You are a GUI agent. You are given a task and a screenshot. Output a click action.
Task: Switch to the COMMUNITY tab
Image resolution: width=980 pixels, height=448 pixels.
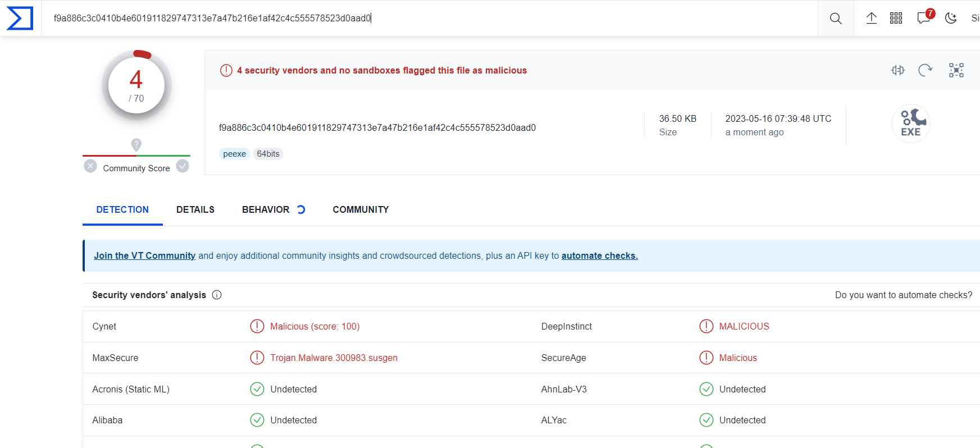[x=361, y=209]
